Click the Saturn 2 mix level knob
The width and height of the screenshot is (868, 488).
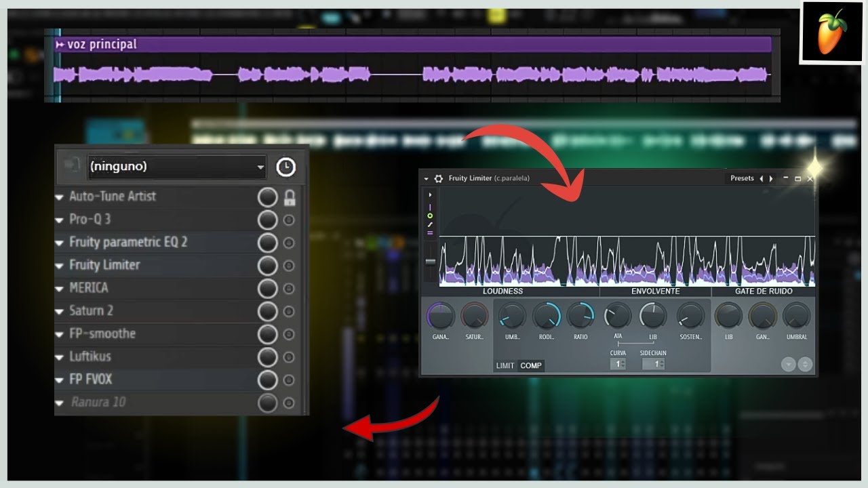[x=268, y=312]
